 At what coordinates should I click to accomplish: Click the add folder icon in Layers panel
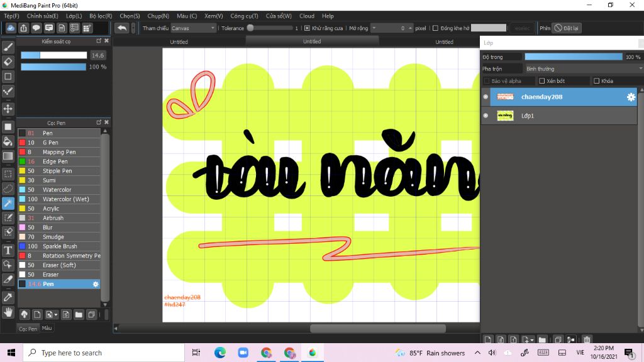coord(543,339)
